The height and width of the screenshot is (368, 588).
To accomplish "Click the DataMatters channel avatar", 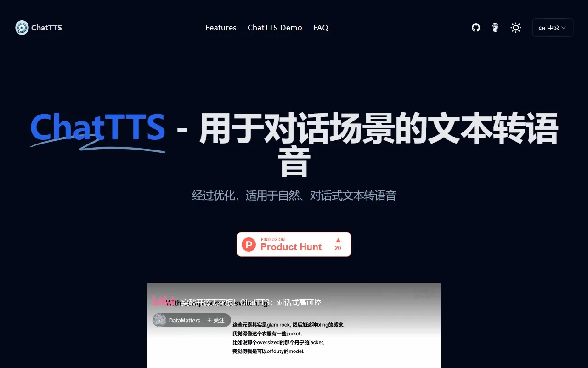I will (159, 320).
